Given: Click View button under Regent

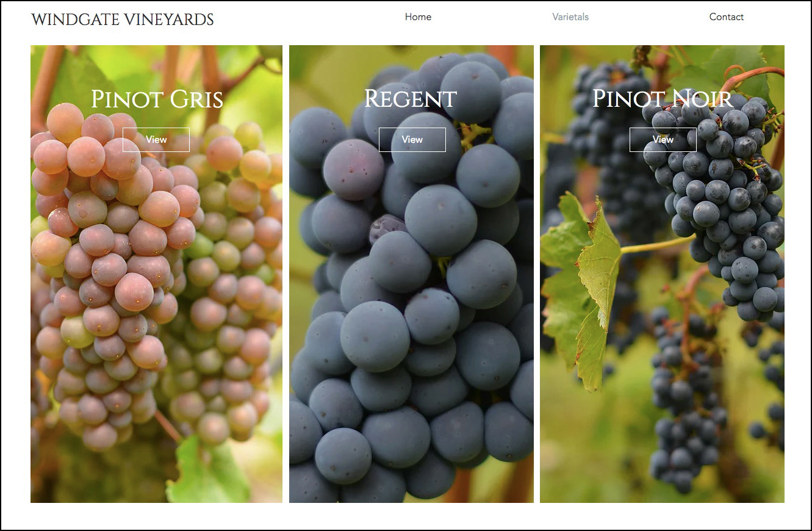Looking at the screenshot, I should point(412,140).
